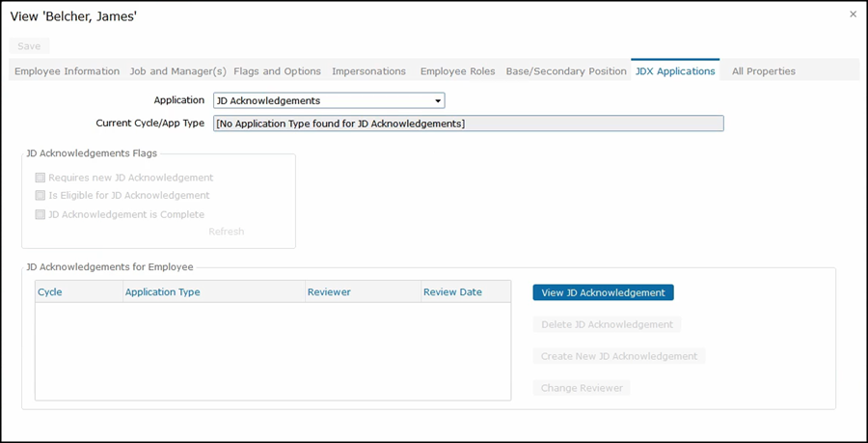Select the JDX Applications tab
Screen dimensions: 868x443
(675, 71)
